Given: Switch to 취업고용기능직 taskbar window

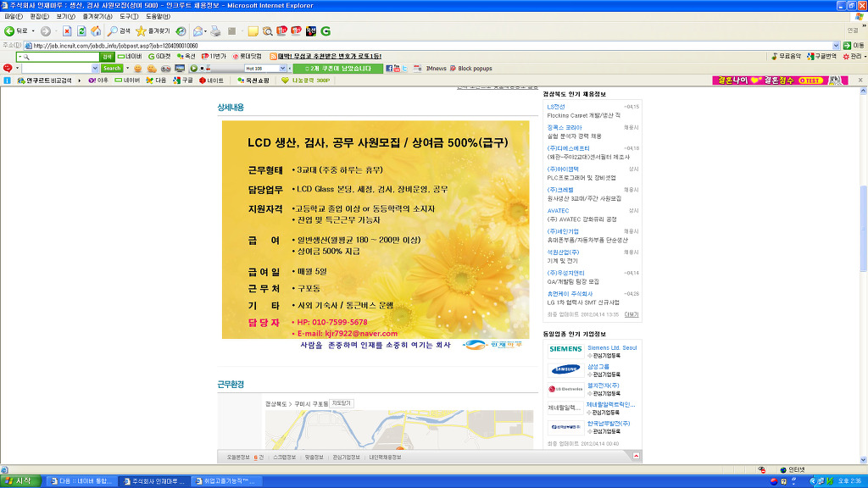Looking at the screenshot, I should 225,481.
